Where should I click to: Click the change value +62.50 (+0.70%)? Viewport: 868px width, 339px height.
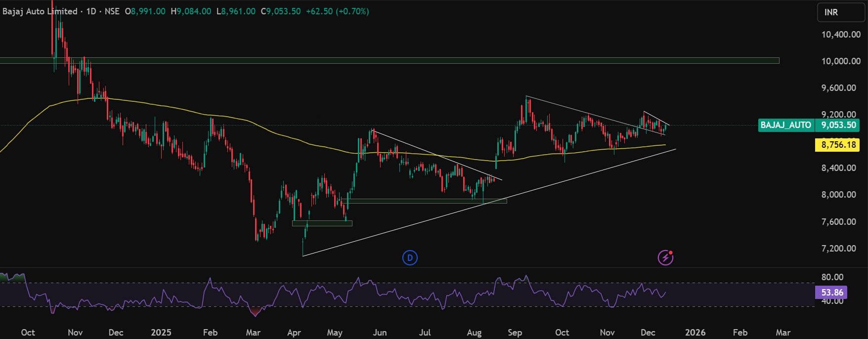337,11
